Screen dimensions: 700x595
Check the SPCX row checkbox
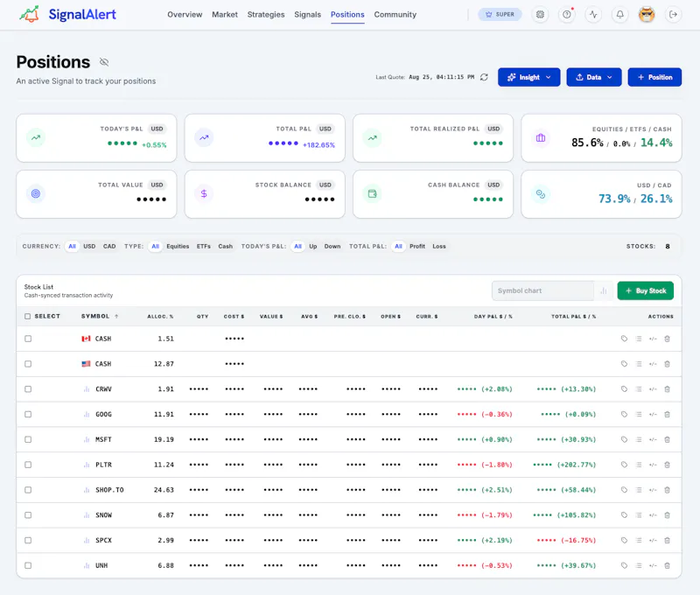(28, 541)
